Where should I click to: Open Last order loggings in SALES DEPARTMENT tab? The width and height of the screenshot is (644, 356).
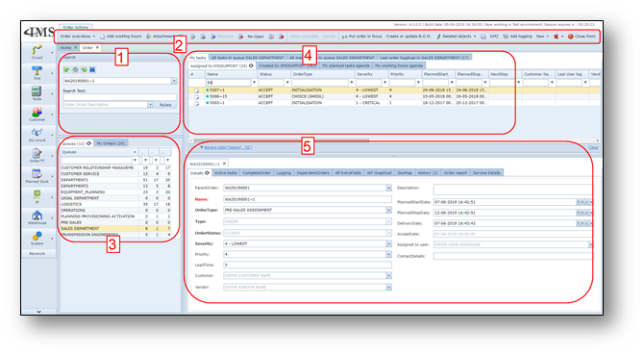click(424, 58)
